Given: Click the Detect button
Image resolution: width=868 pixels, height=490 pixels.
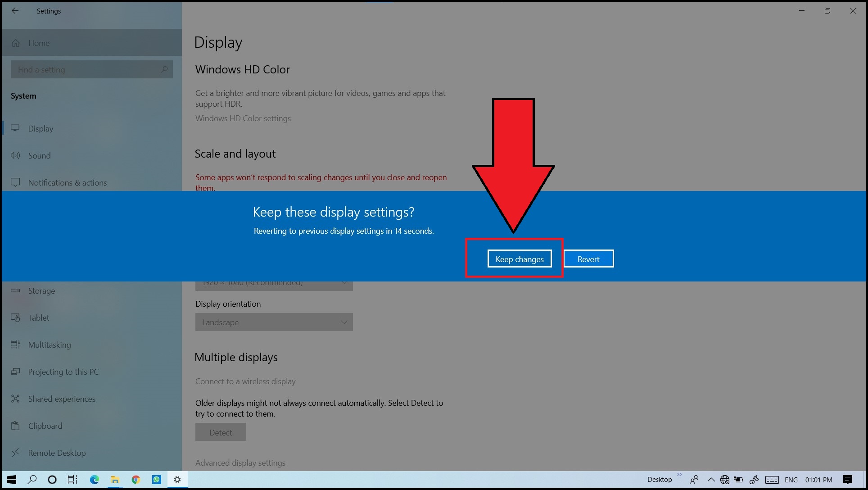Looking at the screenshot, I should pyautogui.click(x=221, y=433).
